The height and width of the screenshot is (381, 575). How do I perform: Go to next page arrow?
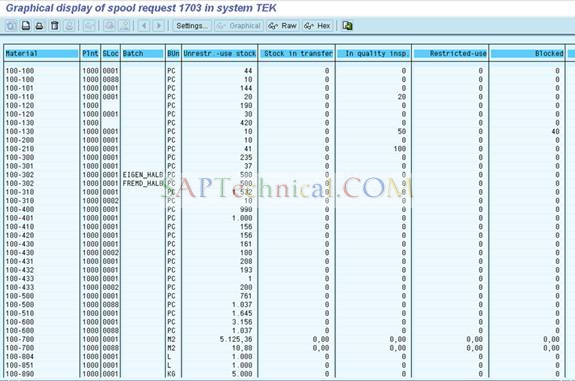pos(159,26)
